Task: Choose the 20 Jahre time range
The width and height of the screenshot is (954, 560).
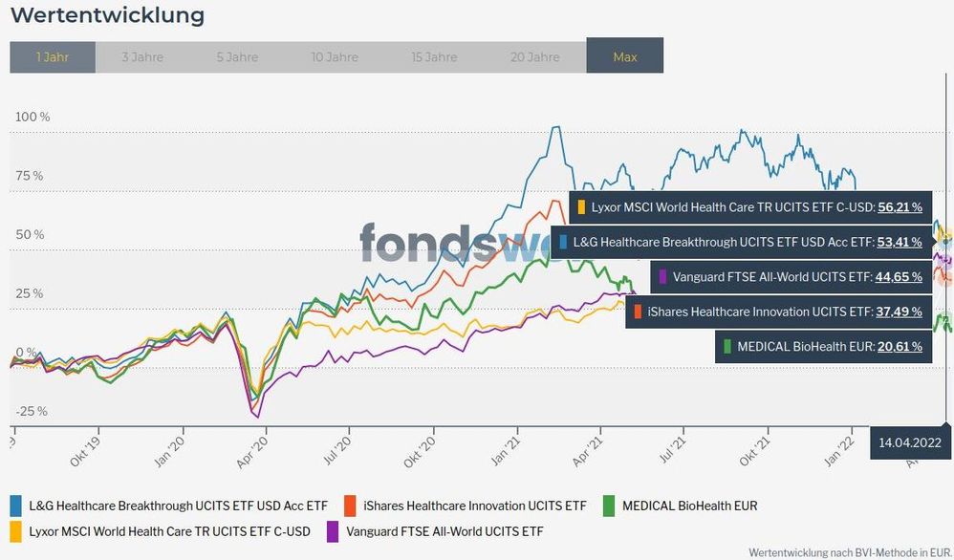Action: click(x=535, y=57)
